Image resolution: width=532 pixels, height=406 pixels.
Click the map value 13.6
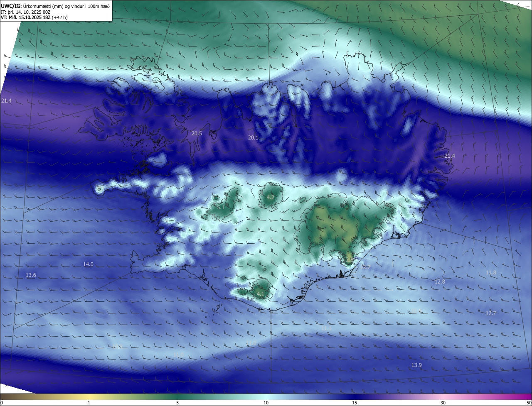pos(31,275)
